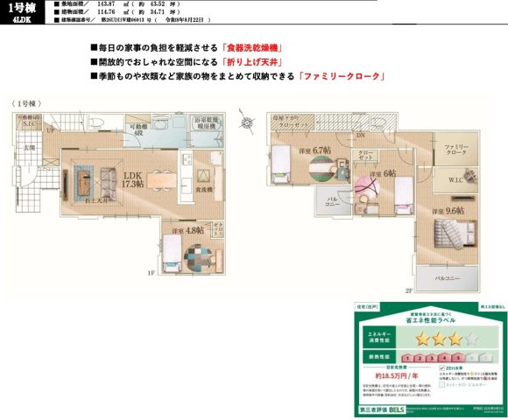Click the red text 「食器洗乾燥機」
Viewport: 508px width, 420px height.
252,48
